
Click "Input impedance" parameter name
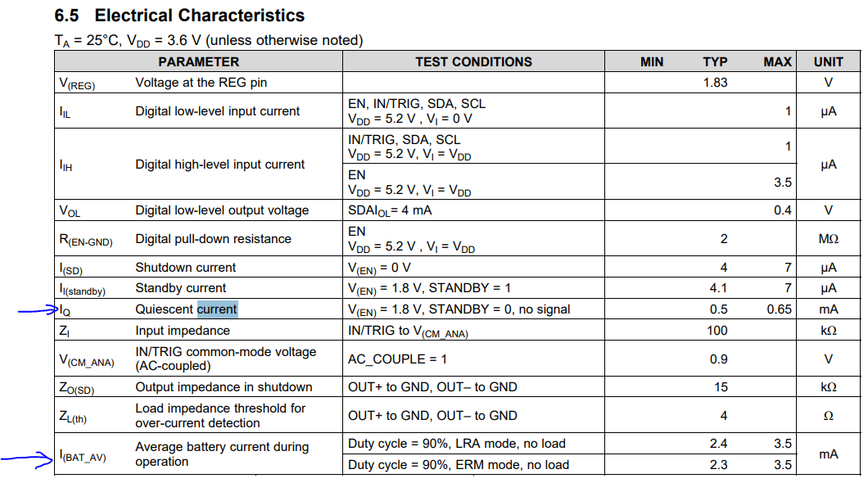(x=183, y=331)
